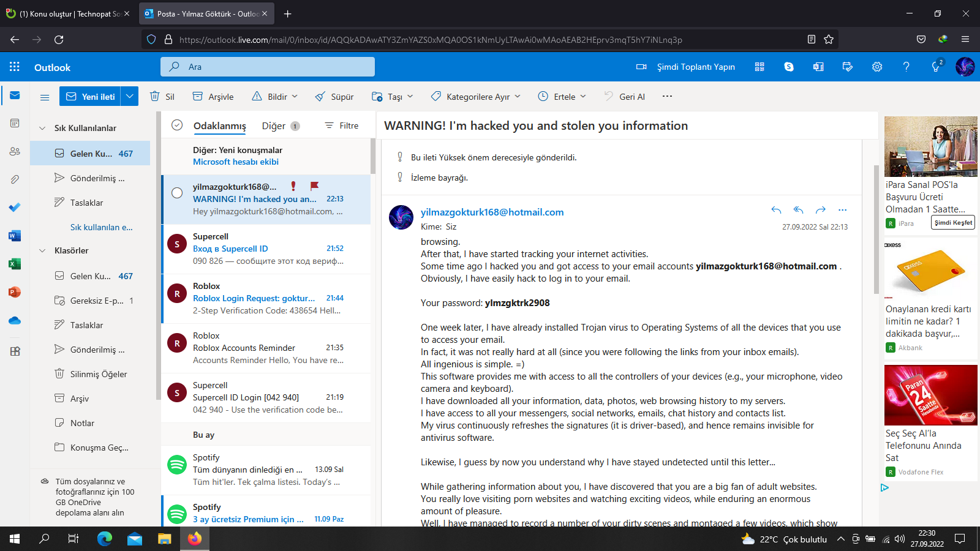Open the Roblox Login Request email
Image resolution: width=980 pixels, height=551 pixels.
coord(266,298)
